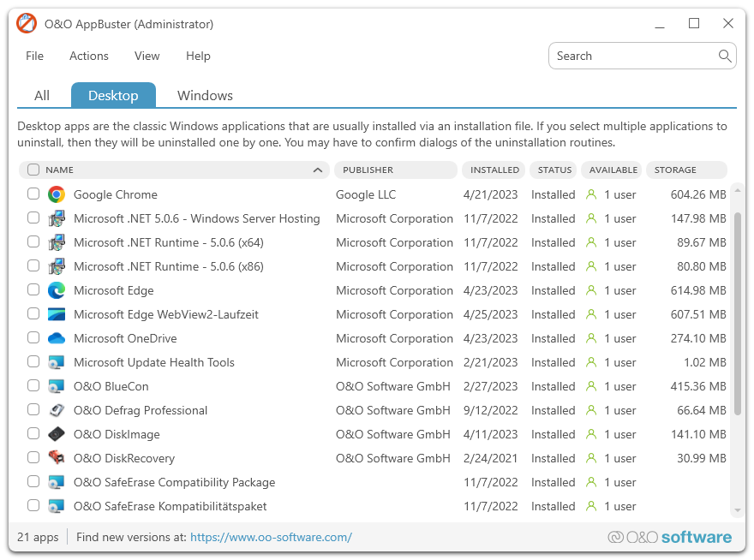This screenshot has width=754, height=560.
Task: Open the Help menu
Action: 198,57
